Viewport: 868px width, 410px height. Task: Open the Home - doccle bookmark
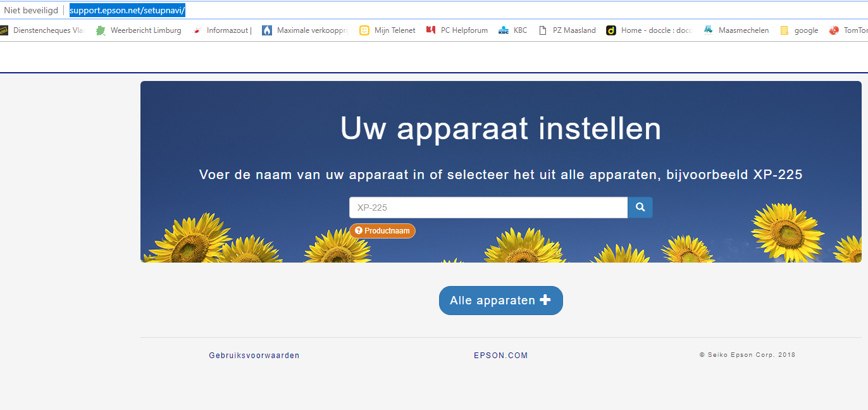[650, 30]
